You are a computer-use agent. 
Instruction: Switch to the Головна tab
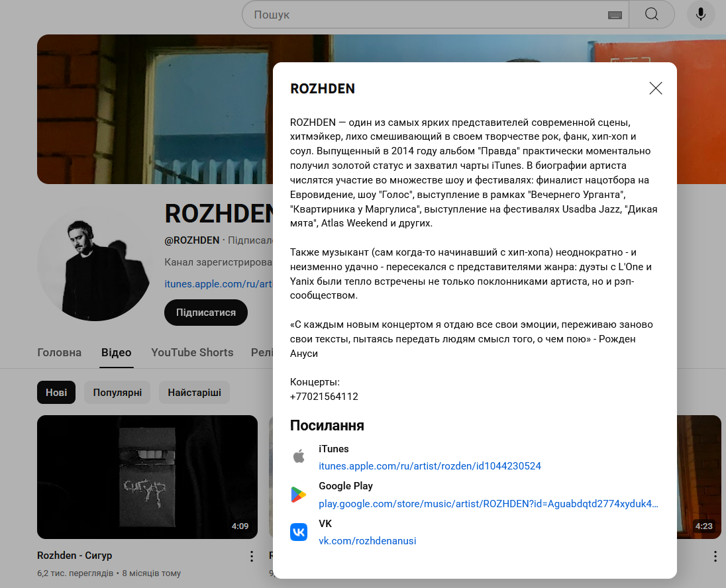(x=60, y=352)
